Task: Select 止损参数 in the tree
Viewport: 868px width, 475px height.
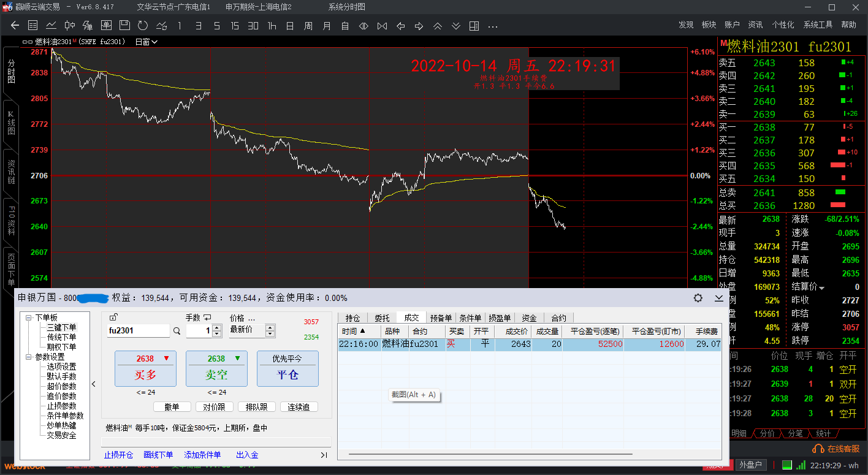Action: [x=61, y=406]
